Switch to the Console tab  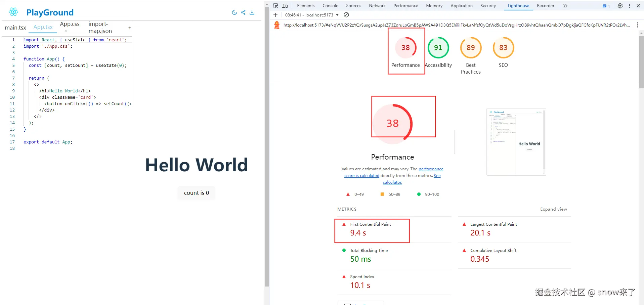[330, 6]
